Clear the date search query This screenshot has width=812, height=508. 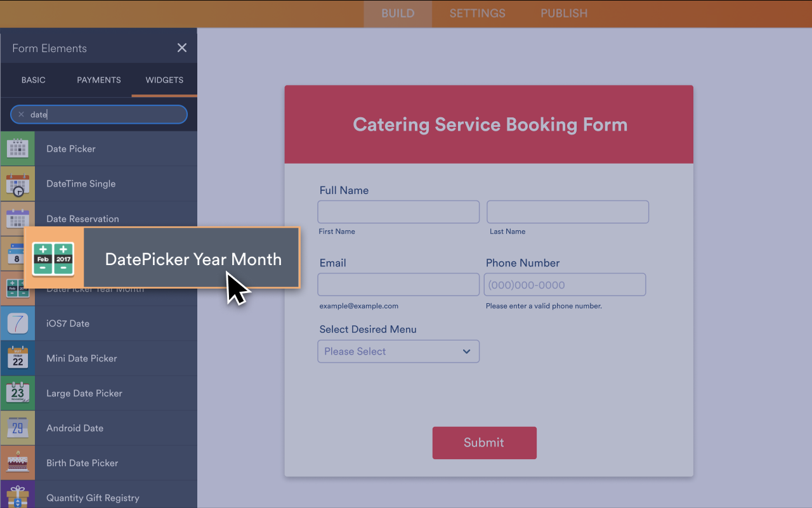pyautogui.click(x=21, y=114)
